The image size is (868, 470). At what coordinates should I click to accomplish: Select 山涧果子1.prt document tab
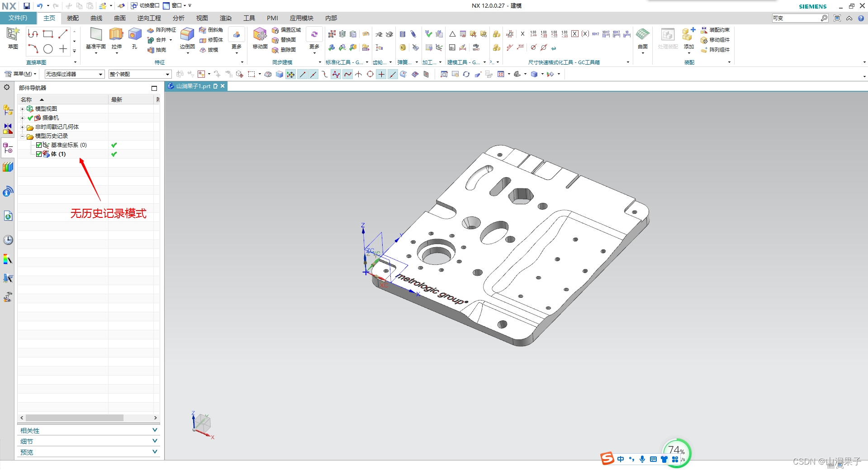pyautogui.click(x=196, y=86)
